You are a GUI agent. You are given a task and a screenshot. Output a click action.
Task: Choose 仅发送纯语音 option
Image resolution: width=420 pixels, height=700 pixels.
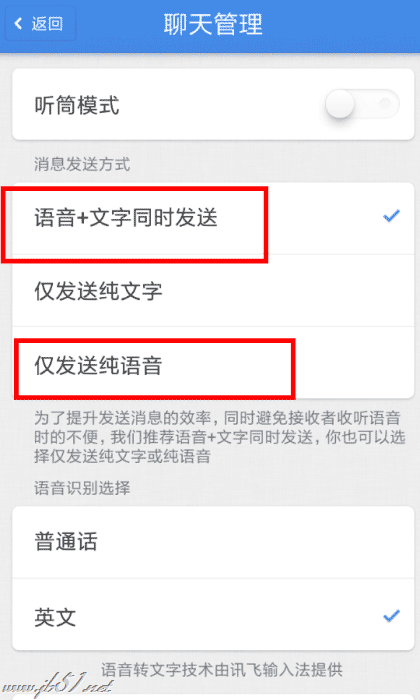point(213,363)
